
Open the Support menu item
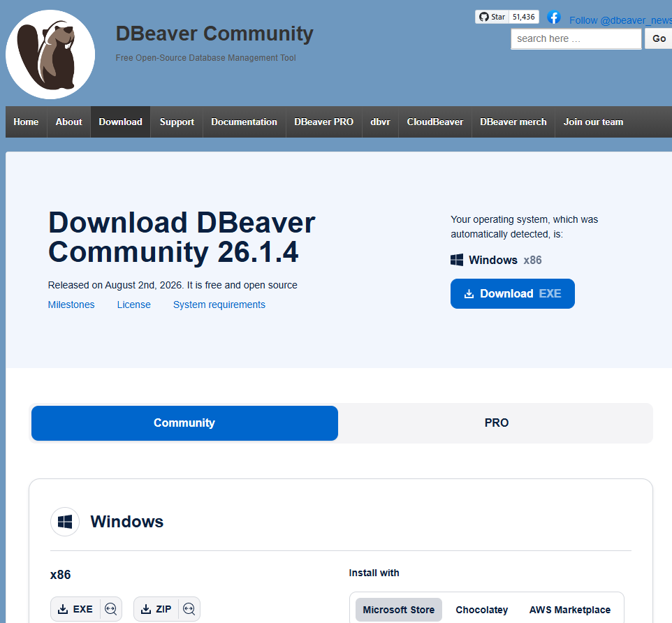tap(177, 122)
